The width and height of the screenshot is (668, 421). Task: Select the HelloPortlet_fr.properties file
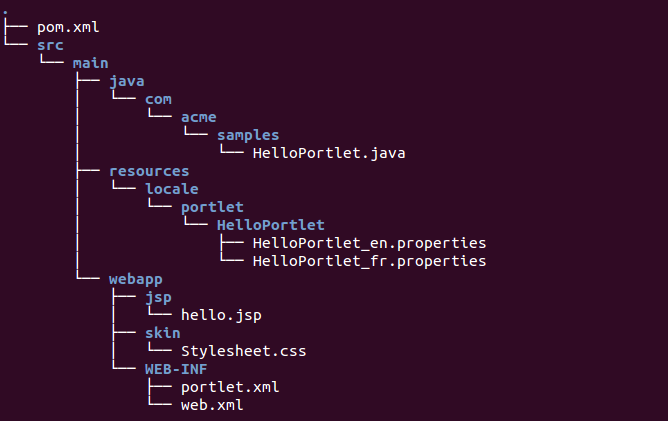pyautogui.click(x=369, y=261)
